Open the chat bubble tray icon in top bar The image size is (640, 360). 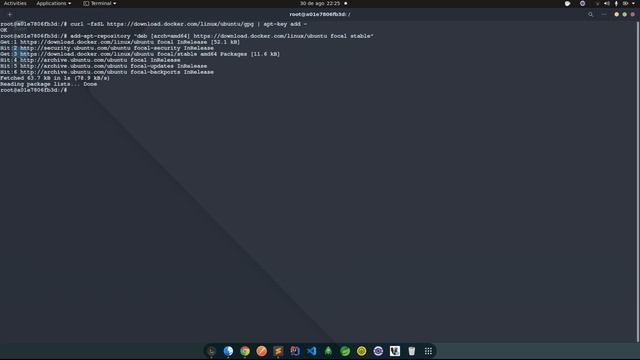click(567, 3)
